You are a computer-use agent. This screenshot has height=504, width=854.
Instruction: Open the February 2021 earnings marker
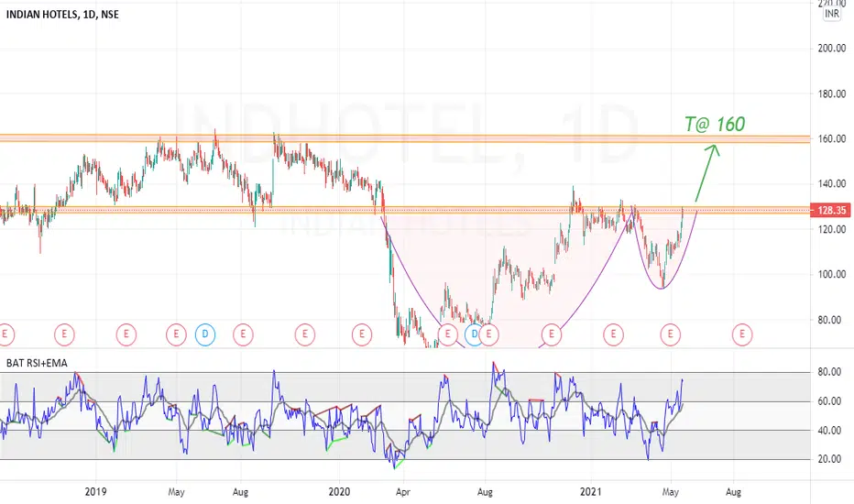pyautogui.click(x=613, y=334)
